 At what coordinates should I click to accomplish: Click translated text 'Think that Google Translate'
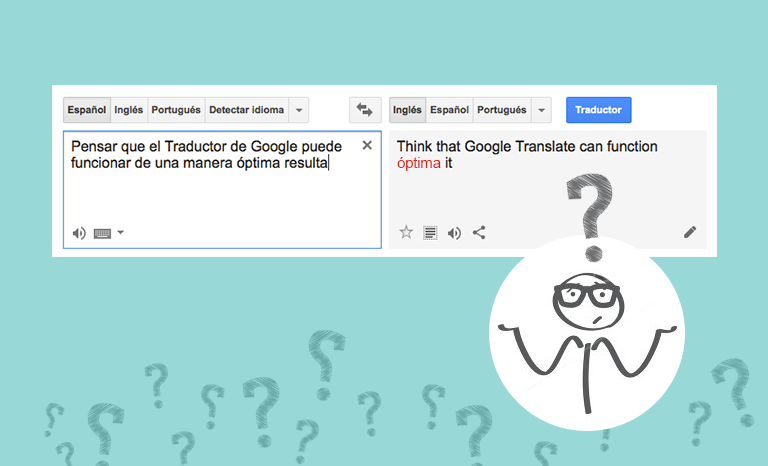[x=486, y=147]
